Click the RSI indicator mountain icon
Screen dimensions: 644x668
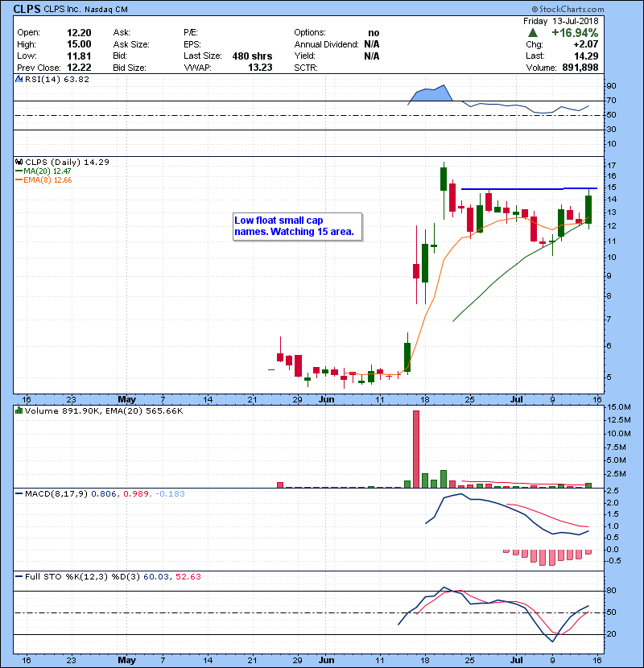click(x=19, y=79)
